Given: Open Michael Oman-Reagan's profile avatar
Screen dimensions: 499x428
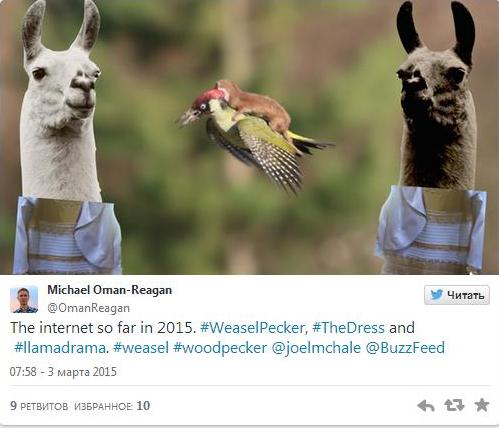Looking at the screenshot, I should coord(24,299).
